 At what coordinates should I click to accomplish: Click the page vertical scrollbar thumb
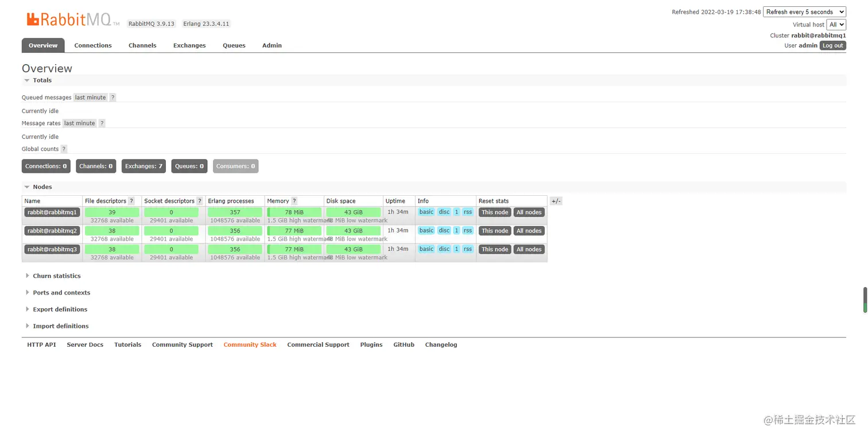[x=865, y=300]
